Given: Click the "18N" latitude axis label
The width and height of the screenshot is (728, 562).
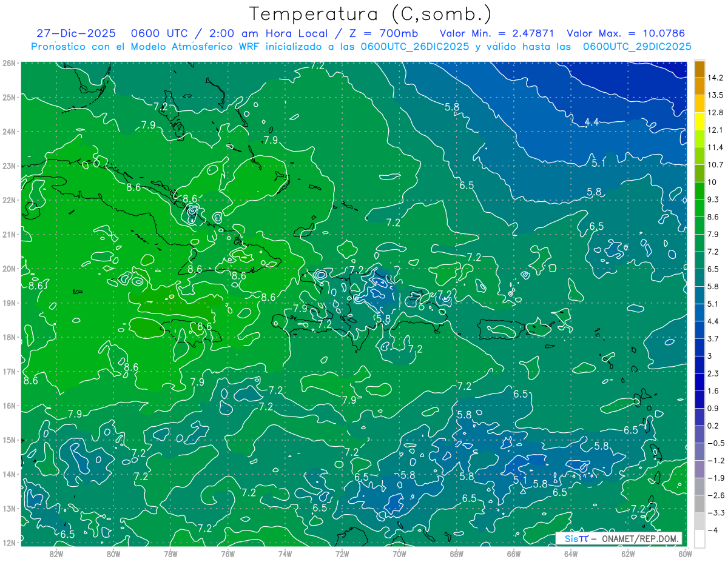Looking at the screenshot, I should click(x=9, y=337).
